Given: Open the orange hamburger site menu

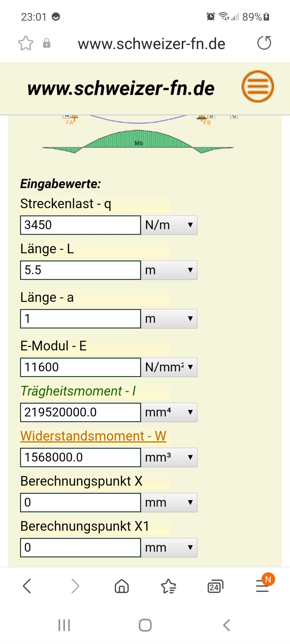Looking at the screenshot, I should (257, 87).
